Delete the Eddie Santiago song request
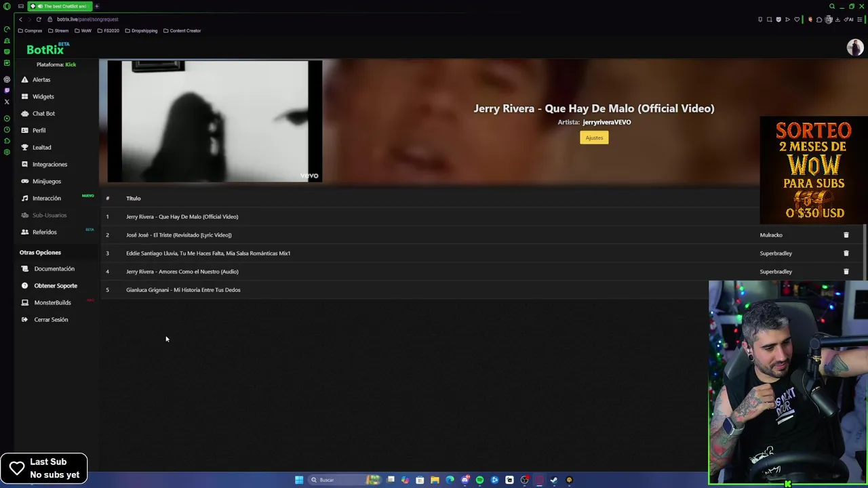 coord(846,253)
